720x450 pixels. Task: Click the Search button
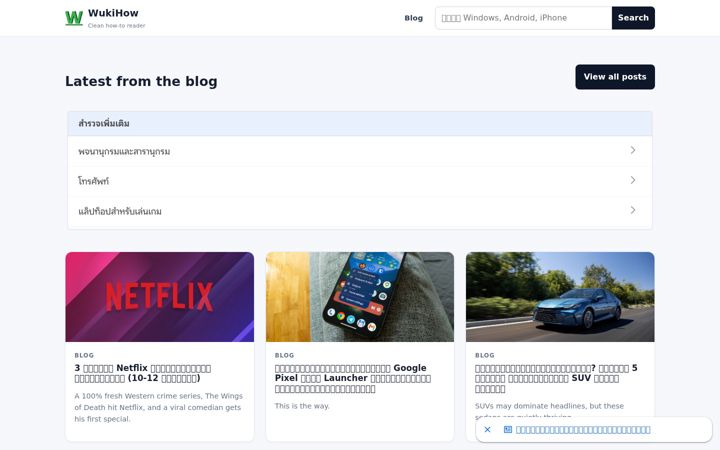[x=633, y=18]
